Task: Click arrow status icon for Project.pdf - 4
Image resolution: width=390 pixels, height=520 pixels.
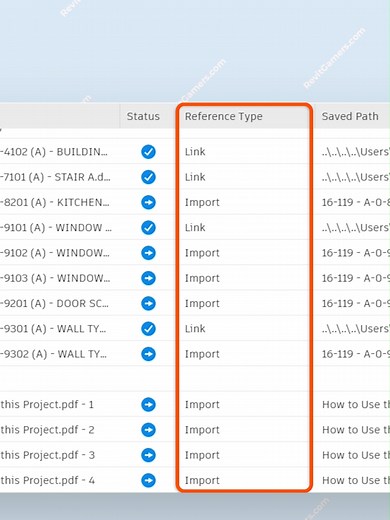Action: [148, 480]
